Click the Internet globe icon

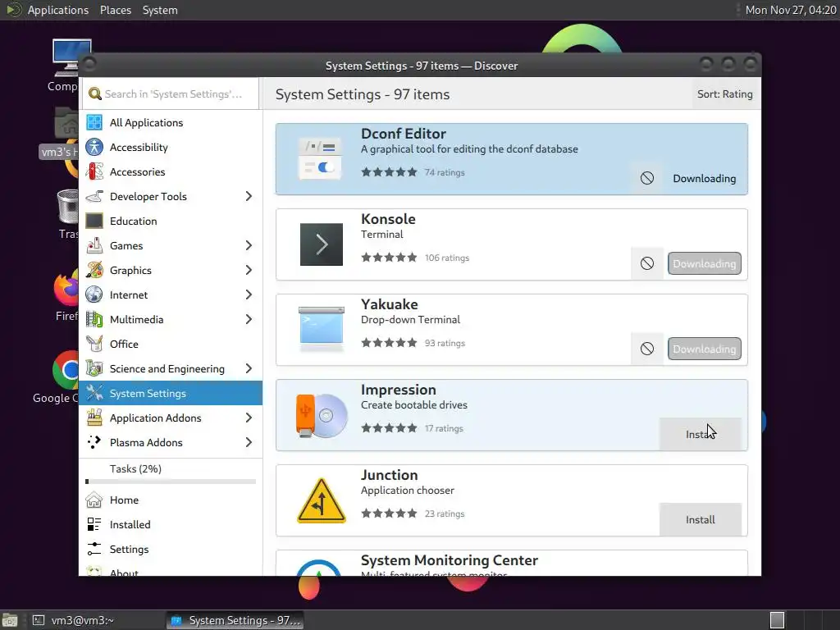click(x=94, y=295)
